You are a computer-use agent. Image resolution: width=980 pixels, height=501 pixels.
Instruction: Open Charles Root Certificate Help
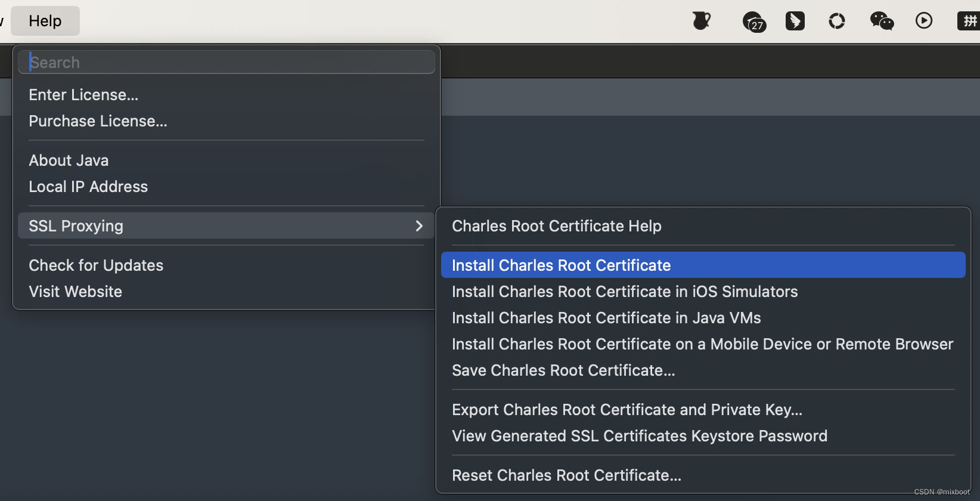pyautogui.click(x=703, y=226)
